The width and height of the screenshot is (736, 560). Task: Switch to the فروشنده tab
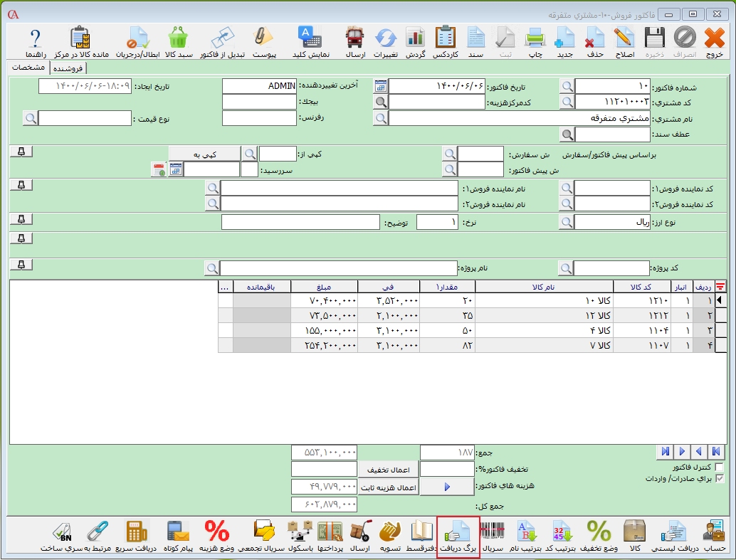(68, 68)
